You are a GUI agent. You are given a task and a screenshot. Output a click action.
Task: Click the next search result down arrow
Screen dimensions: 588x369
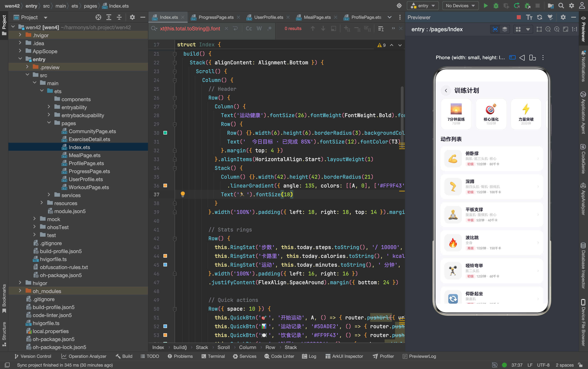coord(323,29)
